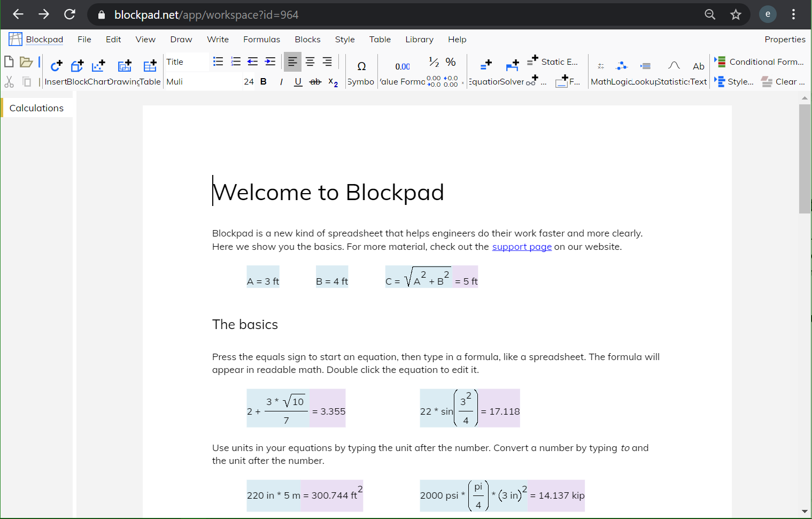The image size is (812, 519).
Task: Select the Calculations sidebar tab
Action: click(36, 108)
